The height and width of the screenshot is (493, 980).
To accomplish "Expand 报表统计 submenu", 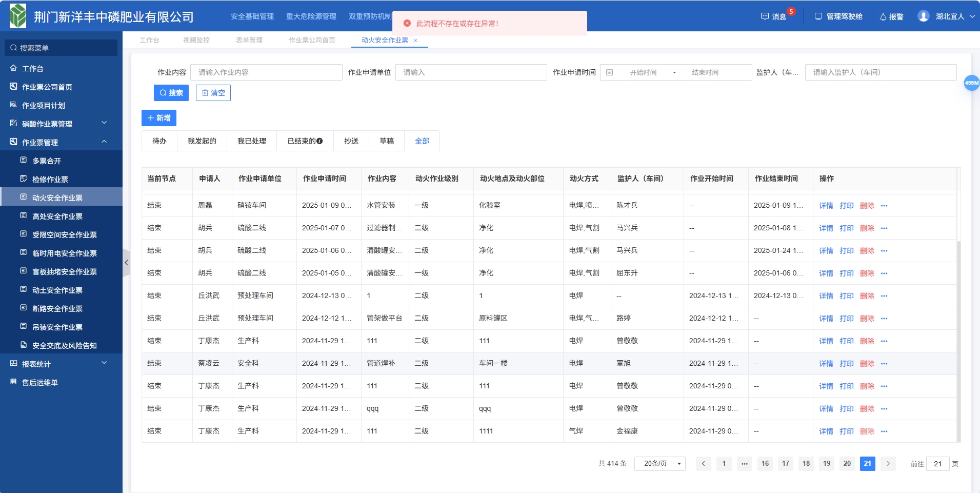I will tap(61, 364).
